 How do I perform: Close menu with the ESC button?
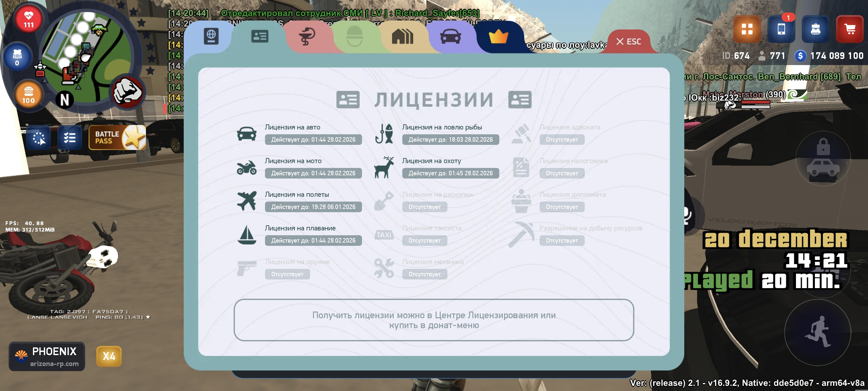coord(628,41)
